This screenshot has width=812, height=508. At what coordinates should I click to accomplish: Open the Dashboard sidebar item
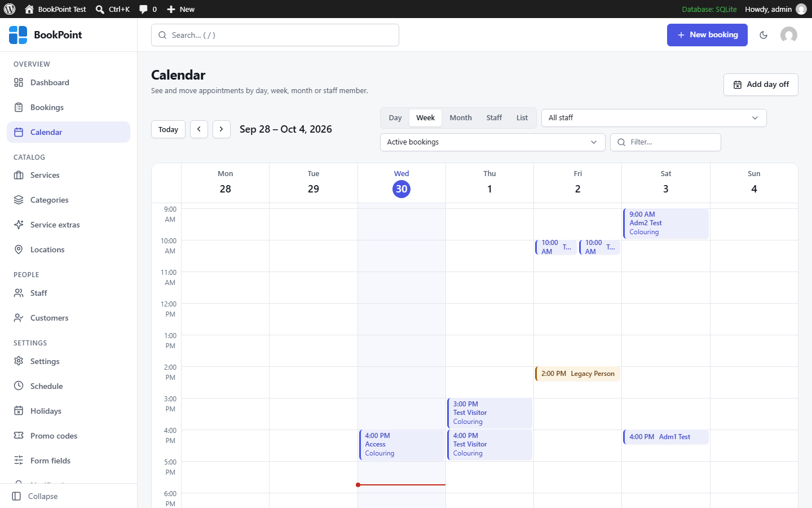click(x=68, y=82)
